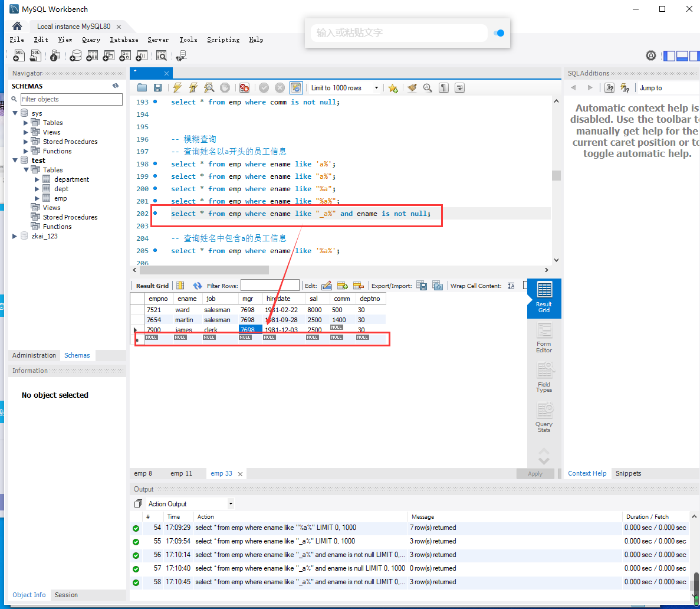Open the object inspector for selected object

tap(55, 55)
